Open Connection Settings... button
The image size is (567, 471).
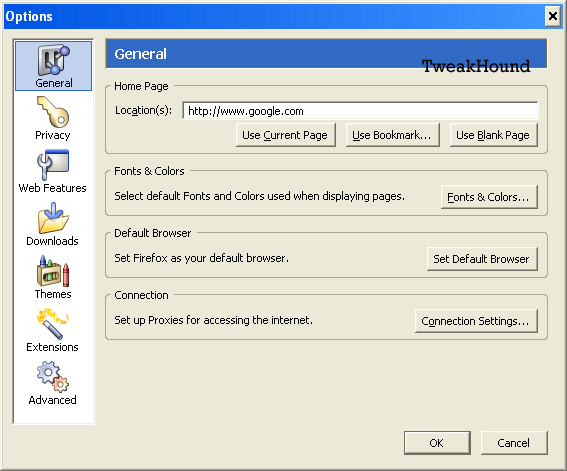click(x=476, y=321)
